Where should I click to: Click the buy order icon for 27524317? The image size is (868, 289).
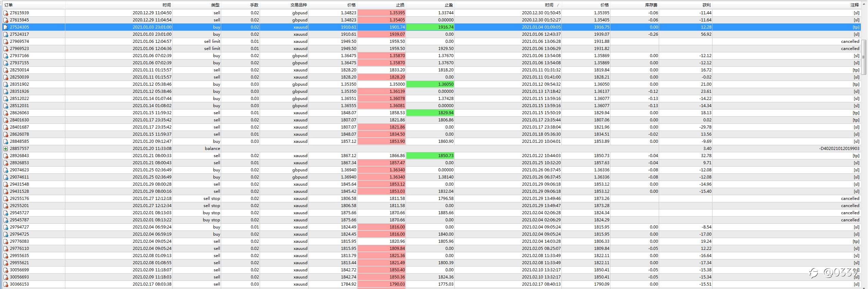pos(6,34)
